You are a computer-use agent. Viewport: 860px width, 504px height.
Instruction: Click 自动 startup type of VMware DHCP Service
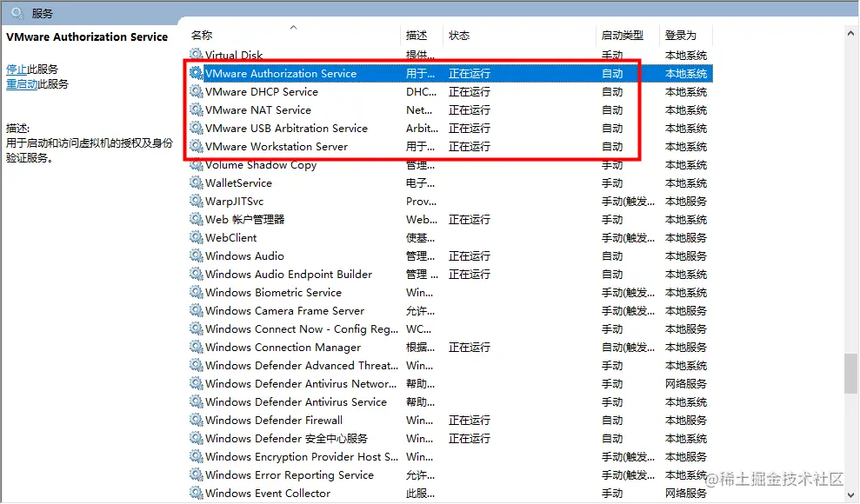coord(612,91)
